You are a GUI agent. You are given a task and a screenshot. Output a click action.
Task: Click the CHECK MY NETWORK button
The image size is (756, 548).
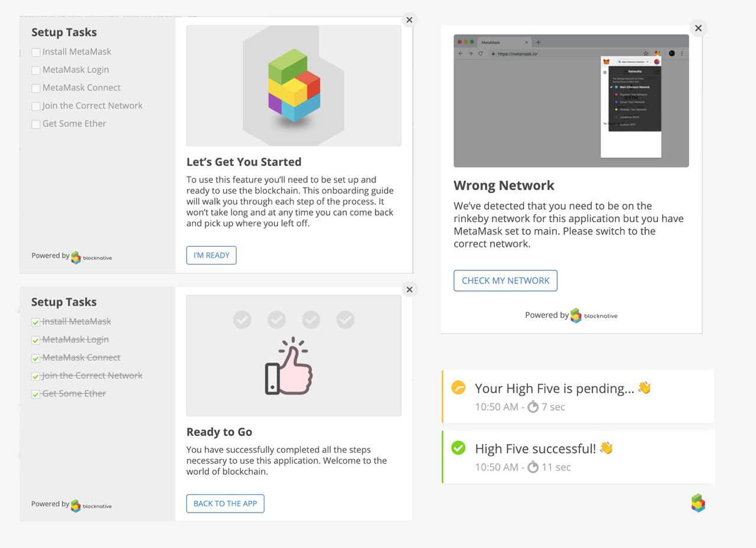click(506, 280)
